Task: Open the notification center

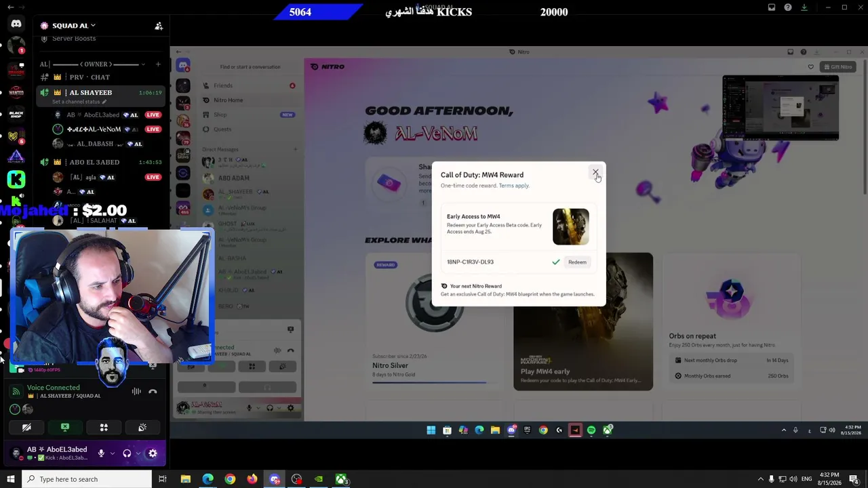Action: click(x=854, y=479)
